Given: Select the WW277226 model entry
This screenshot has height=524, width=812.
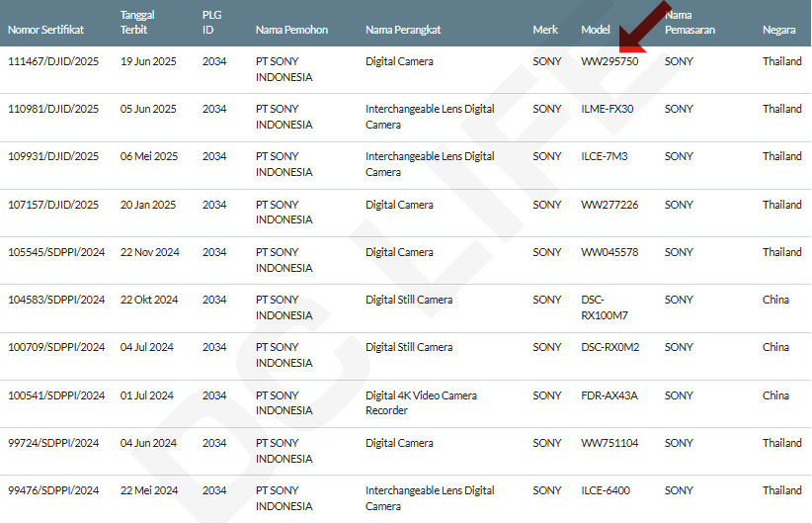Looking at the screenshot, I should [609, 205].
